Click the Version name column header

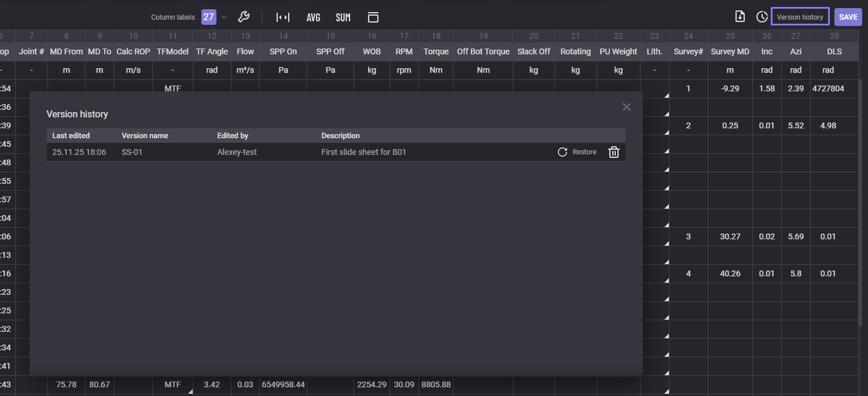point(145,136)
